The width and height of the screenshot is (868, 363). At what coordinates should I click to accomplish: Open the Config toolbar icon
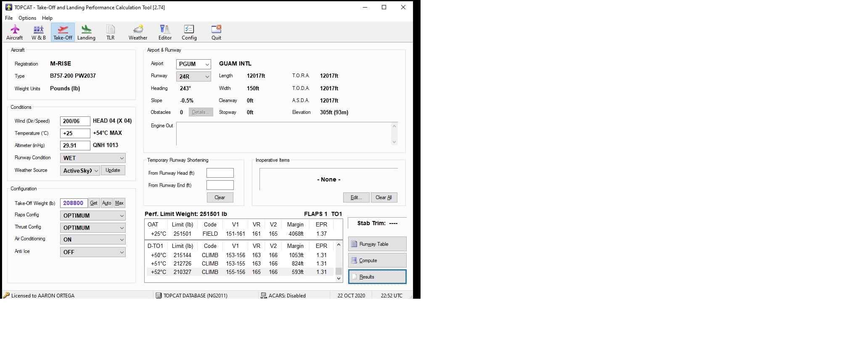(x=189, y=32)
